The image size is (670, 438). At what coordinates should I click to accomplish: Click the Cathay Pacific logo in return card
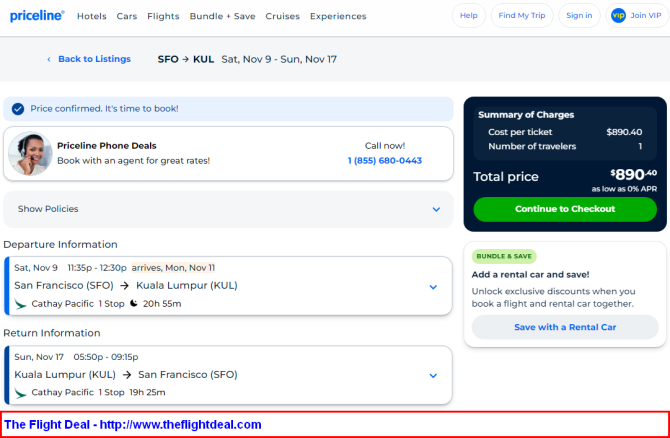tap(20, 392)
